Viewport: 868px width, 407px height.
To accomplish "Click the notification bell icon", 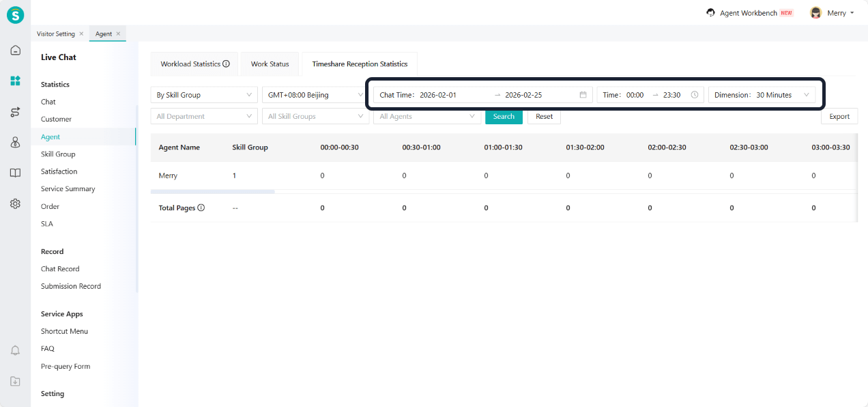I will 15,350.
